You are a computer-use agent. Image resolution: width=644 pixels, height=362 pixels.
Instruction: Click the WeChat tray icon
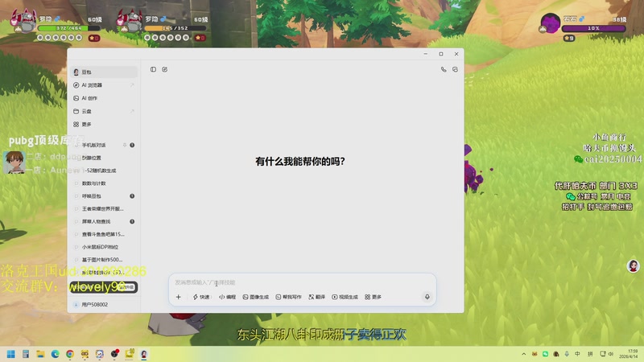pos(545,354)
